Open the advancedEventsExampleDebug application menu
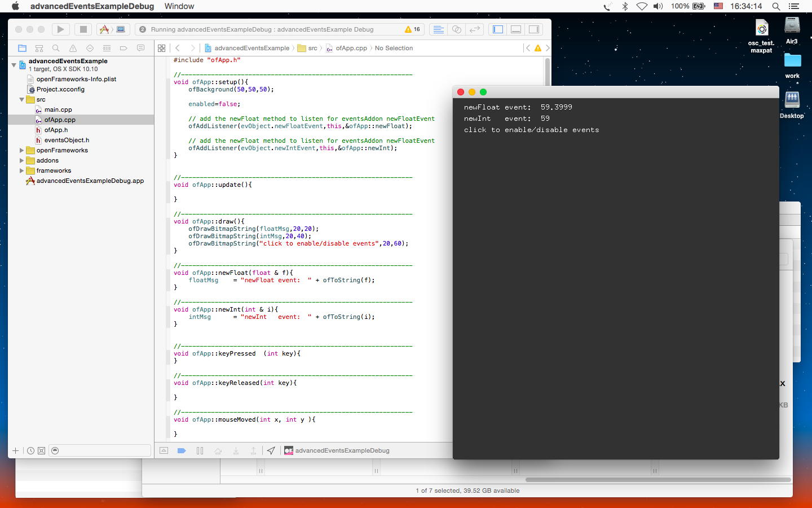This screenshot has width=812, height=508. pos(92,6)
